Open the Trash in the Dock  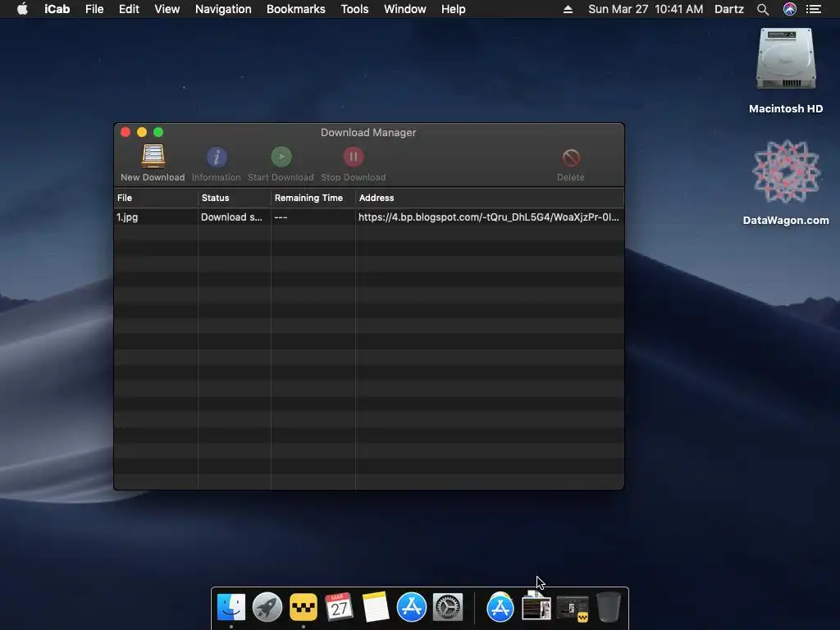pyautogui.click(x=608, y=607)
